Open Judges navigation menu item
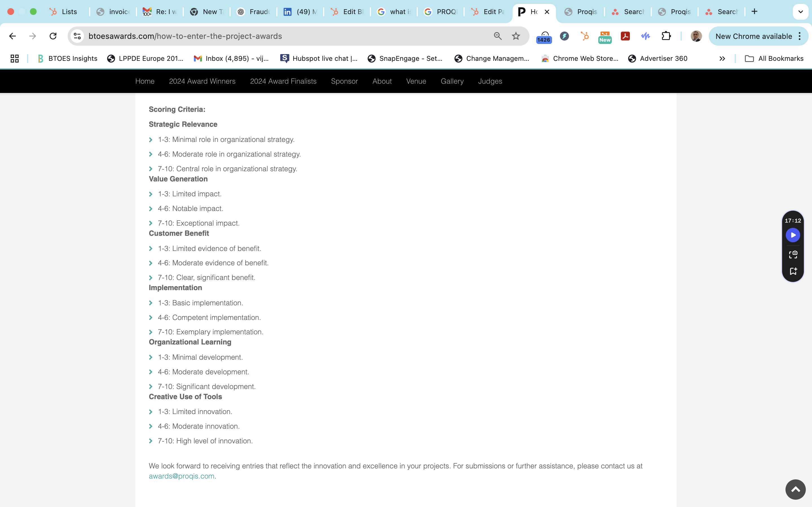This screenshot has width=812, height=507. 490,81
